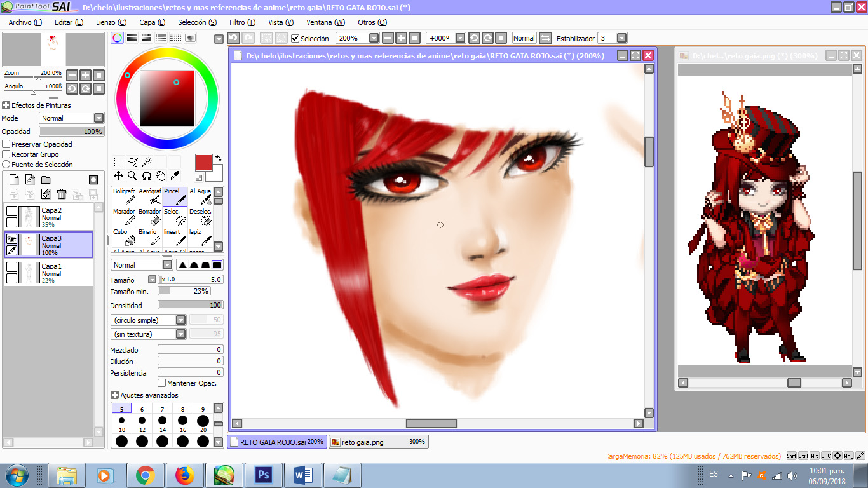The width and height of the screenshot is (868, 488).
Task: Clear the layer with the eraser icon
Action: (46, 194)
